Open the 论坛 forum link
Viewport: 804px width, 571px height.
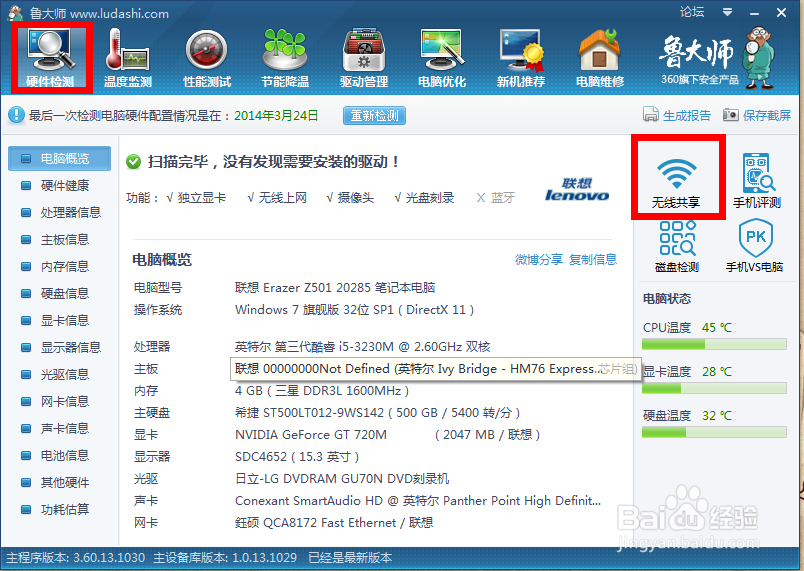692,12
